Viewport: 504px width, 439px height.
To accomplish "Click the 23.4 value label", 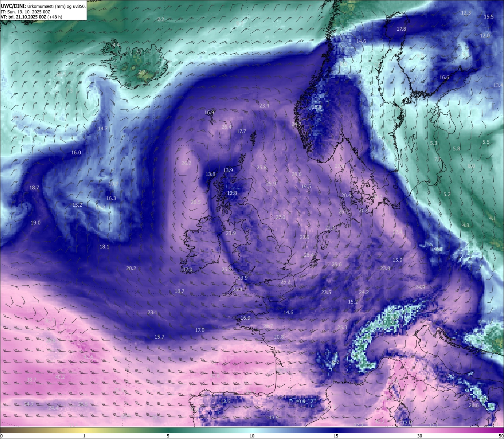I will point(264,106).
